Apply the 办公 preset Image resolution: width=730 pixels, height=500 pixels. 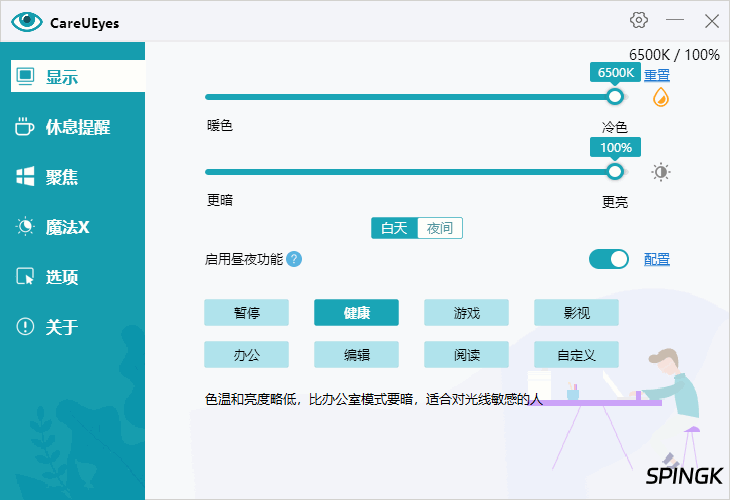tap(246, 355)
